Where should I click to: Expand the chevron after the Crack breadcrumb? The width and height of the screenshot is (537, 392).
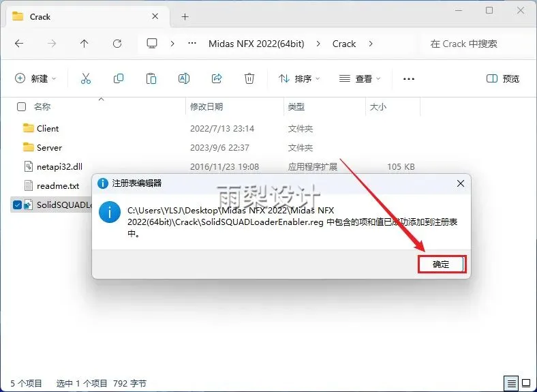371,44
